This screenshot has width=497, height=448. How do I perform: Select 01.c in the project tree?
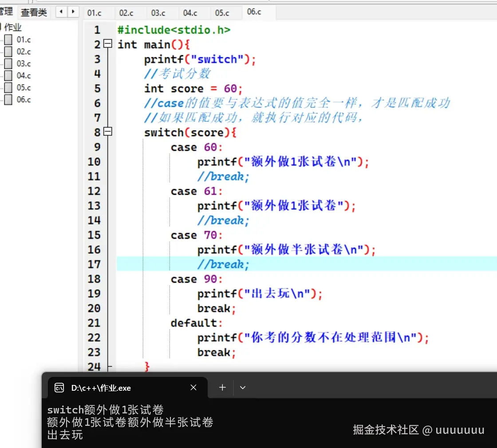24,40
